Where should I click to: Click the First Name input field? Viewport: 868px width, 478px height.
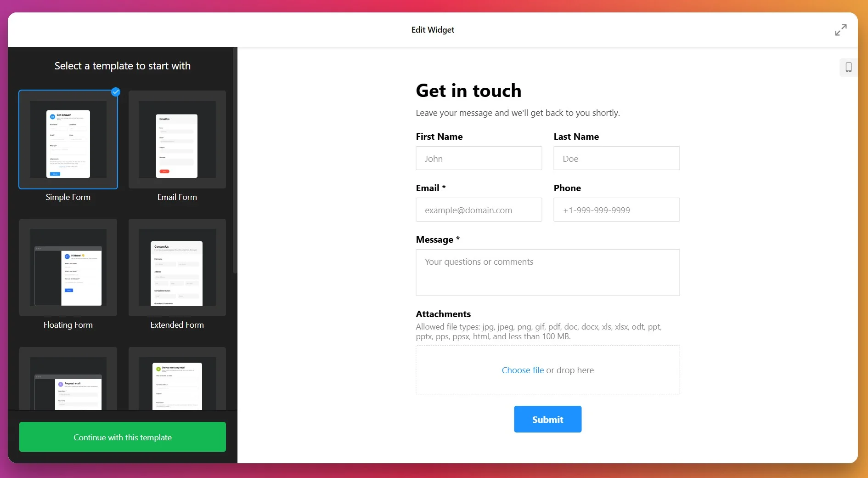[x=479, y=158]
